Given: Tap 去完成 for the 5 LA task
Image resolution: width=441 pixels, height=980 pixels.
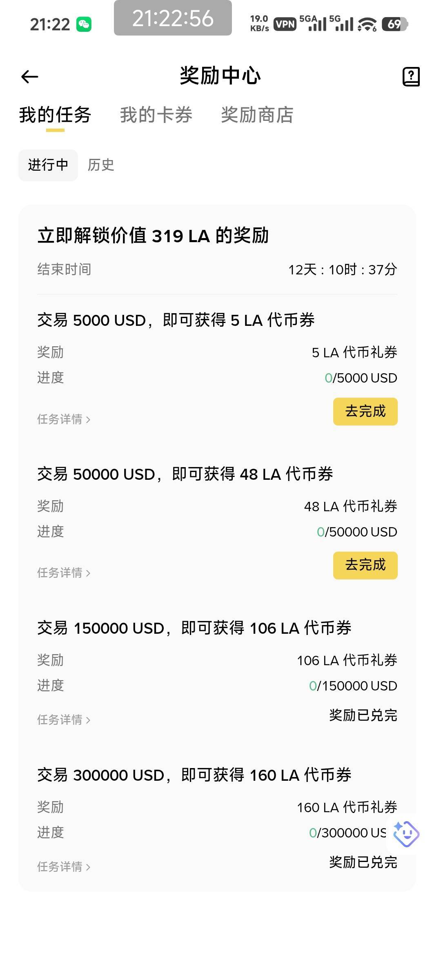Looking at the screenshot, I should coord(365,411).
